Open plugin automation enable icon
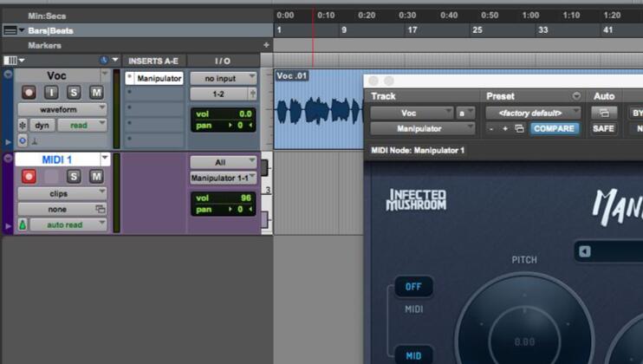The image size is (643, 364). click(x=604, y=113)
